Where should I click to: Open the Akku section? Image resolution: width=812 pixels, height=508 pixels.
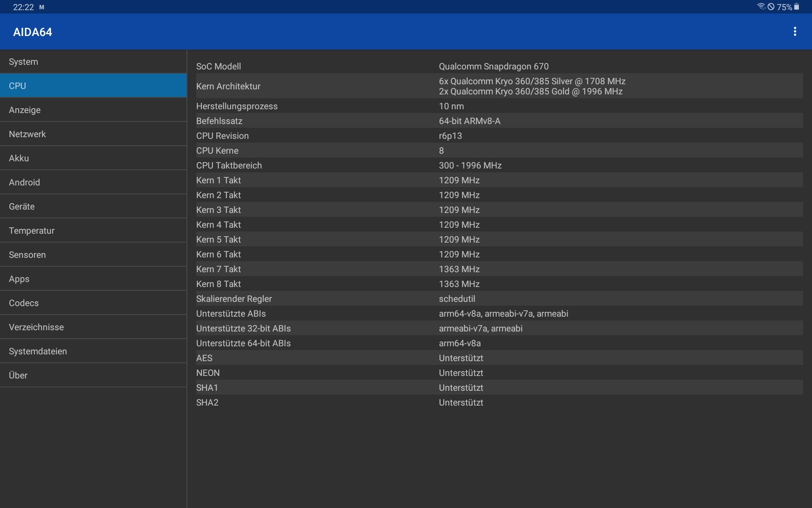coord(93,158)
